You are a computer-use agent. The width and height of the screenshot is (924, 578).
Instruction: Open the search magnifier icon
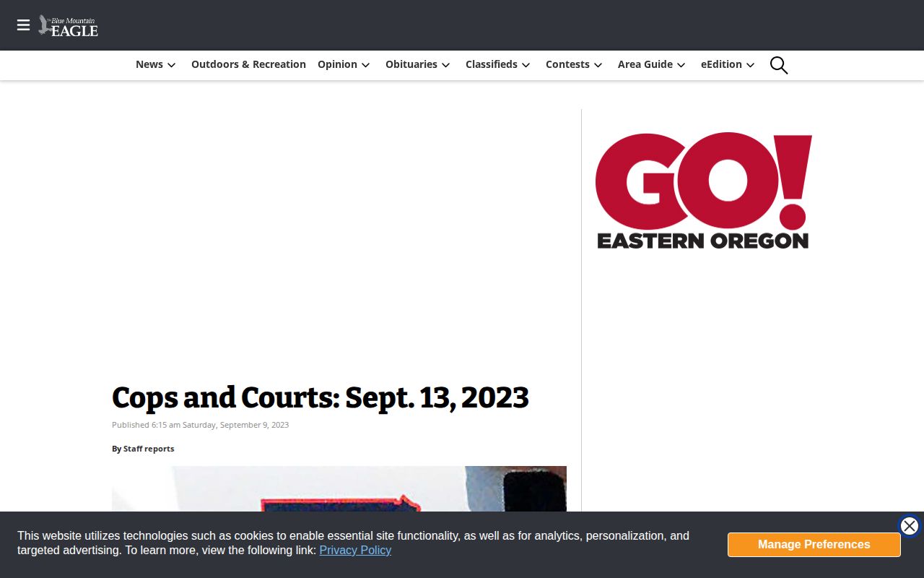click(x=779, y=65)
